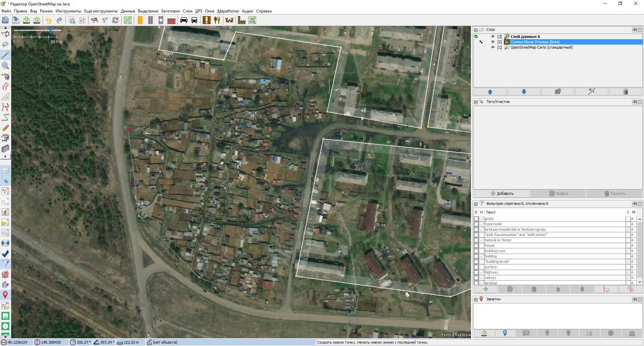Enable the railway filter checkbox

[476, 278]
